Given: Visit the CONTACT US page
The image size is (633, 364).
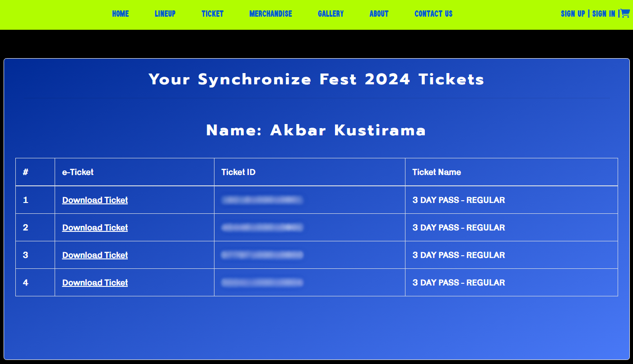Looking at the screenshot, I should (433, 14).
